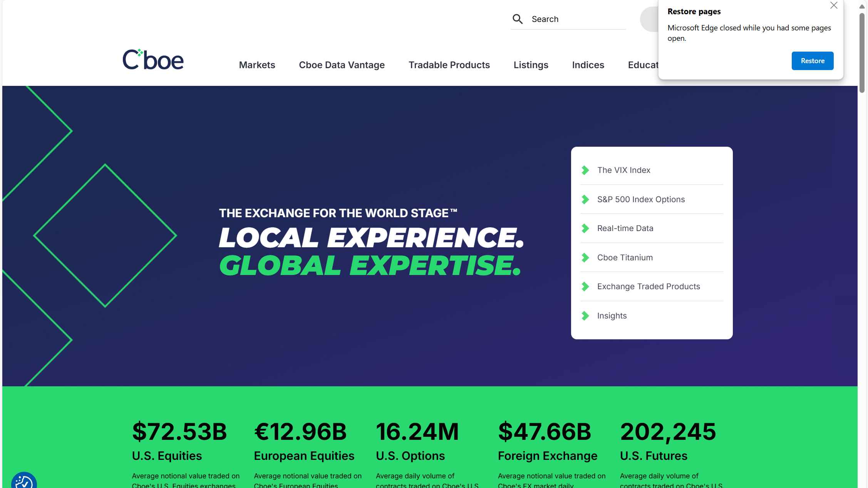Expand the Listings navigation menu
Viewport: 868px width, 488px height.
pyautogui.click(x=531, y=65)
